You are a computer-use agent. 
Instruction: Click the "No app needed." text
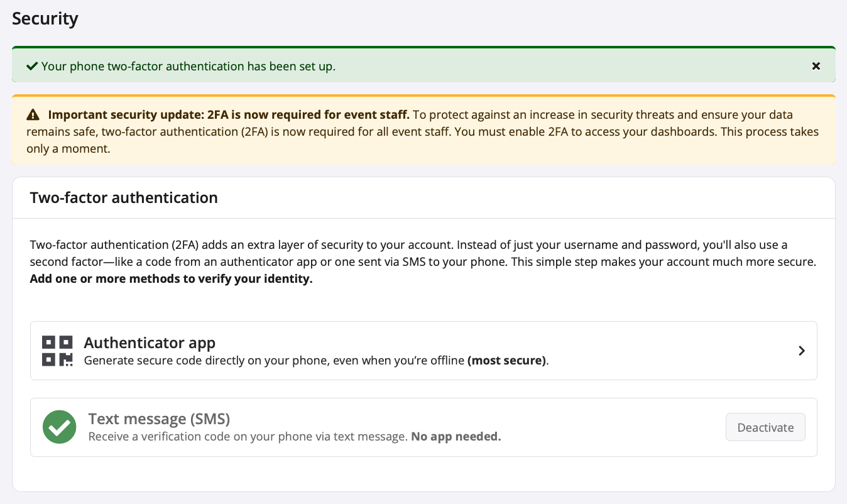456,437
